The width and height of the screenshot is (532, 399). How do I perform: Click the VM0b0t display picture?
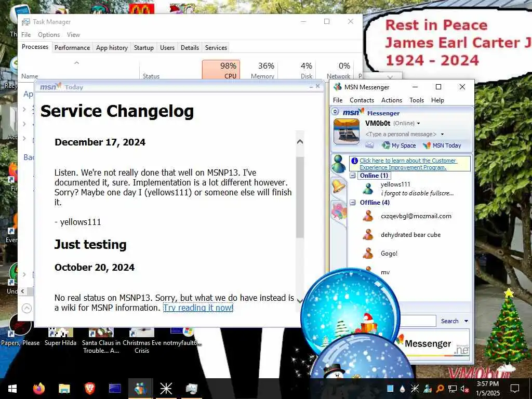pyautogui.click(x=347, y=131)
